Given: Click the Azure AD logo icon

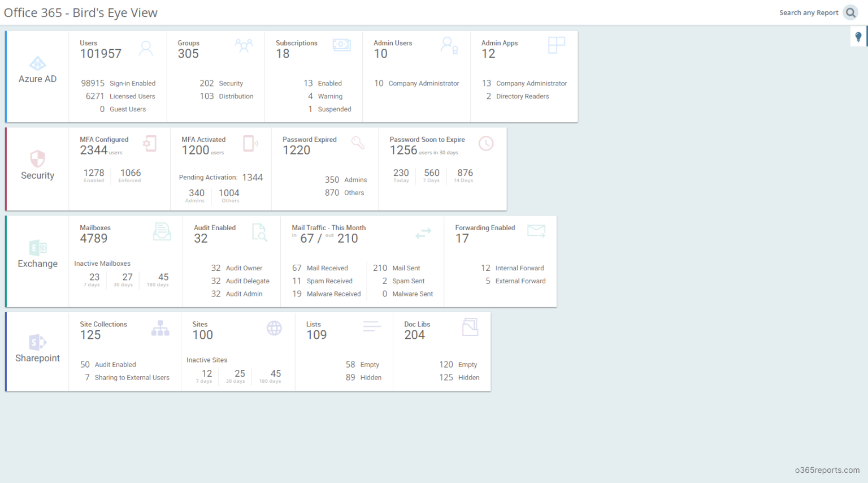Looking at the screenshot, I should tap(38, 63).
